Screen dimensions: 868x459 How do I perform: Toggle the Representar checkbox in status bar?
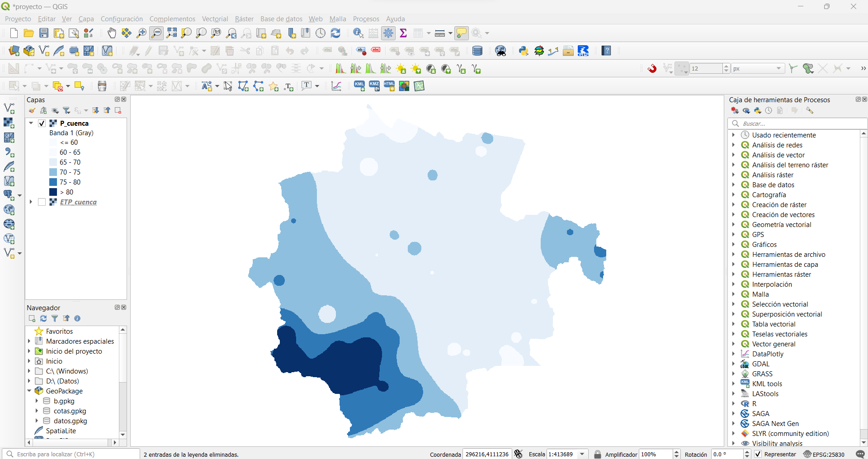(758, 454)
